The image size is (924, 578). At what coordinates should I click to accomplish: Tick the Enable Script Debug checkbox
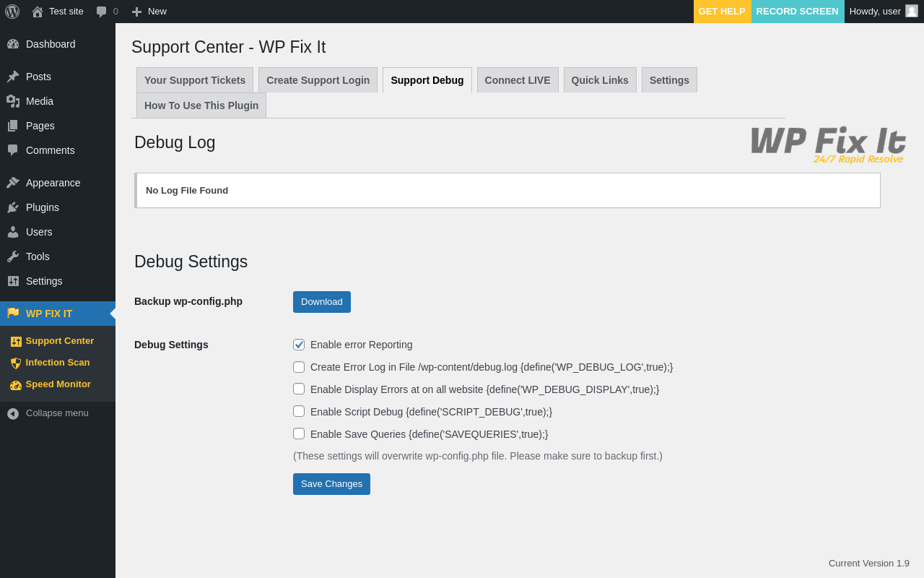click(x=299, y=411)
